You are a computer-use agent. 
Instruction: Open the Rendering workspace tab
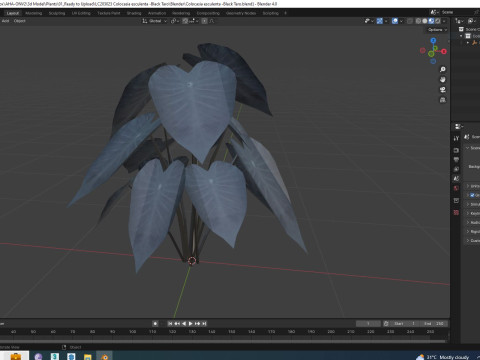pyautogui.click(x=181, y=13)
